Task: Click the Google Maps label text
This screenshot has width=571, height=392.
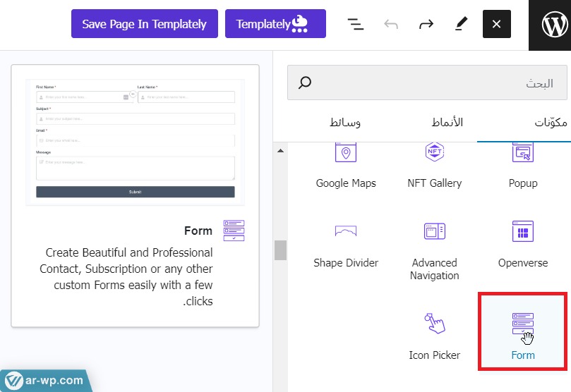Action: click(346, 183)
